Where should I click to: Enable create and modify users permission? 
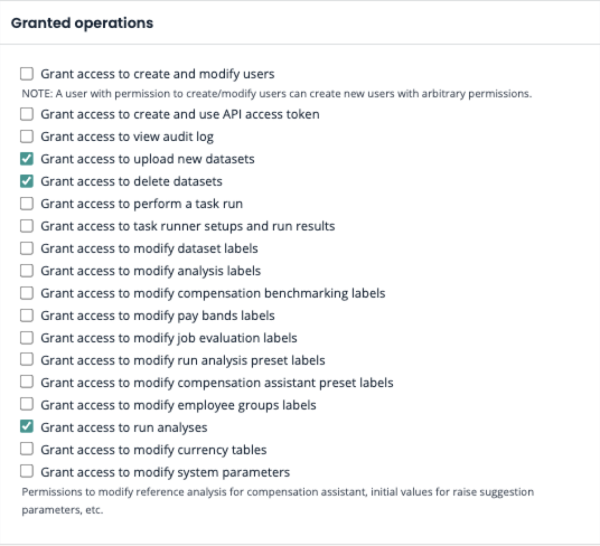(27, 74)
